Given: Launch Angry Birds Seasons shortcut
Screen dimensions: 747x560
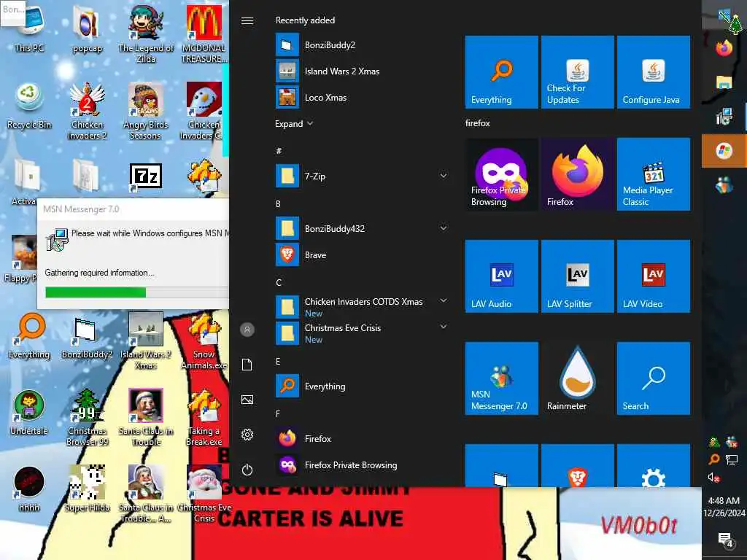Looking at the screenshot, I should pyautogui.click(x=146, y=111).
